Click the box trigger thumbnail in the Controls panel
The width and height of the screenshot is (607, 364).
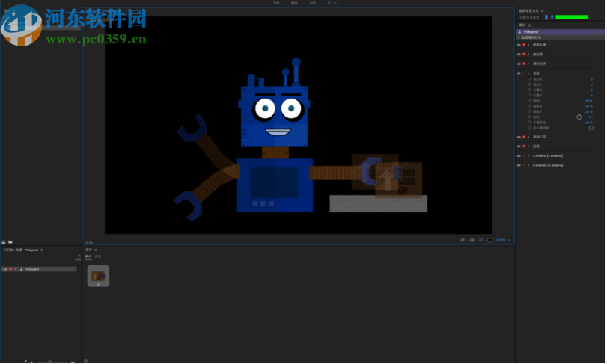click(98, 276)
